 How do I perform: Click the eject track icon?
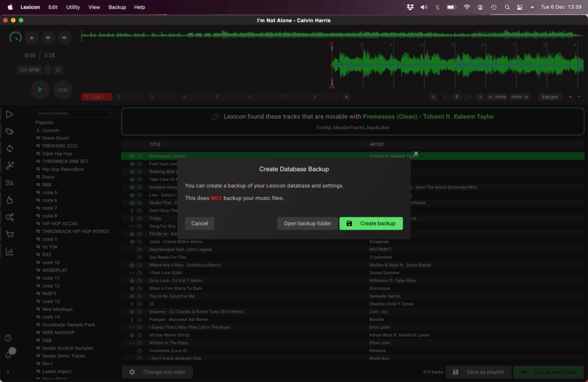point(32,37)
